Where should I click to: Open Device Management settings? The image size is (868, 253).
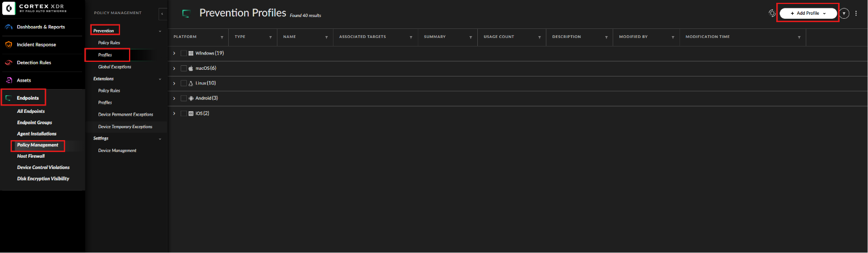coord(117,150)
